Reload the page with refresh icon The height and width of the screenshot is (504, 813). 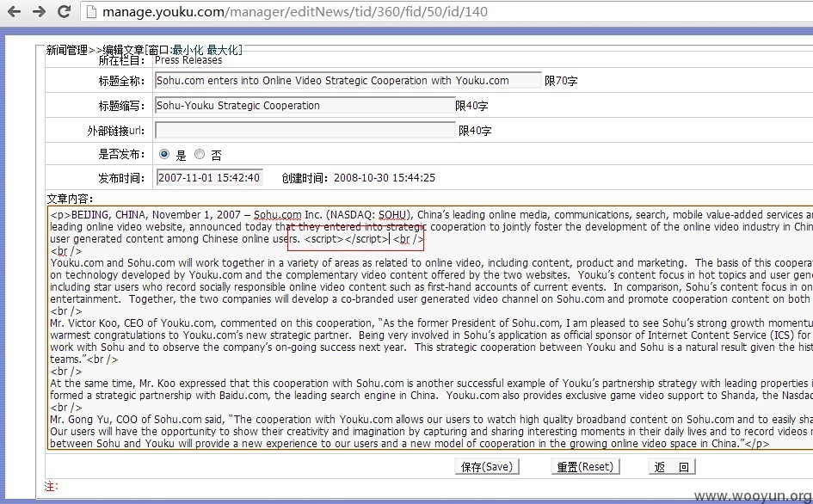tap(64, 11)
